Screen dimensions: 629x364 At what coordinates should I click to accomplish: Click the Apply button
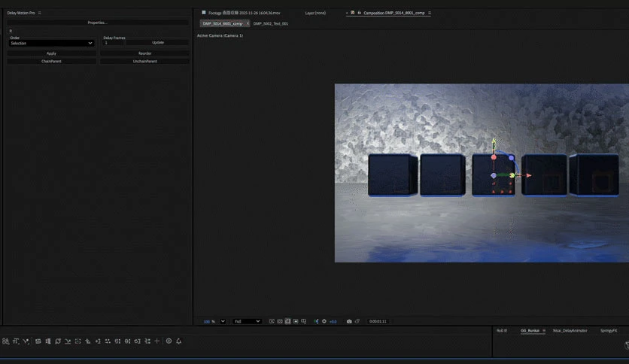click(51, 53)
